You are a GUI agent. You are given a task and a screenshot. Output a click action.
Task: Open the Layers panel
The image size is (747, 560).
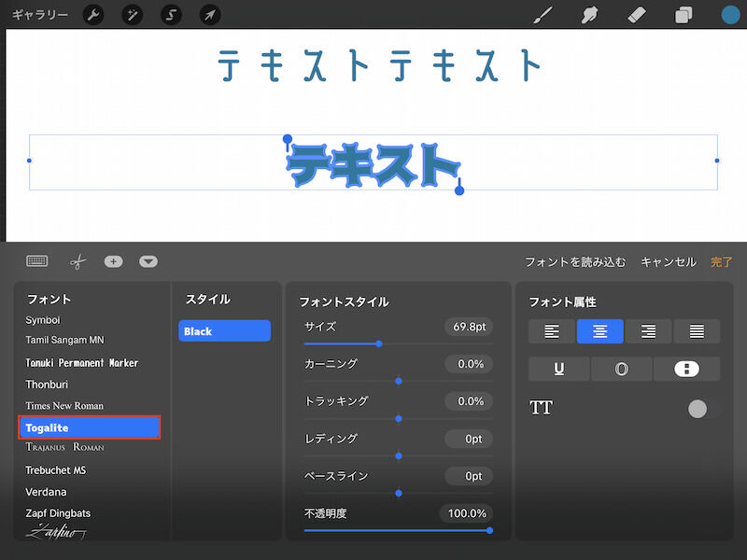click(684, 15)
